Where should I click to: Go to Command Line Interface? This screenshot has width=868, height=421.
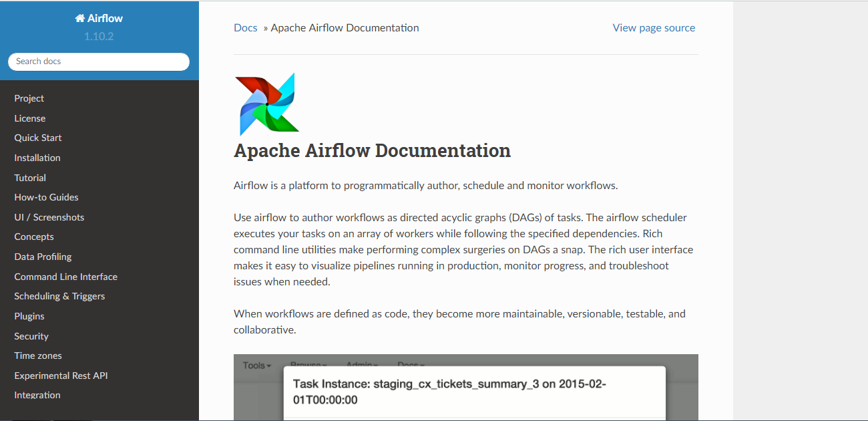pos(66,277)
